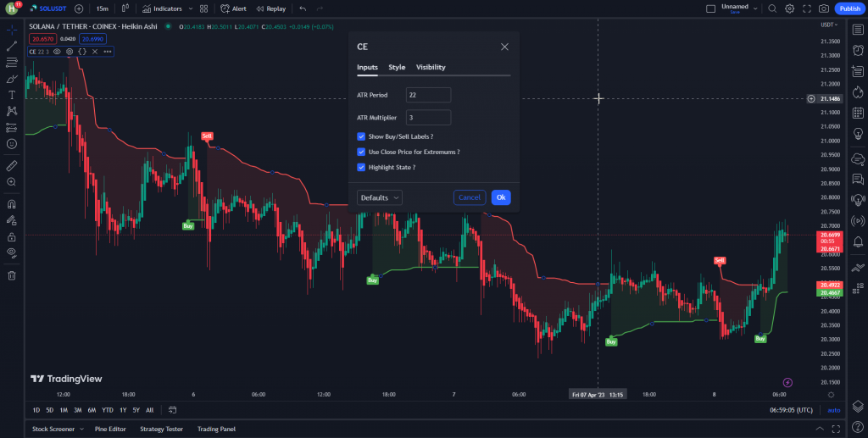
Task: Uncheck Show Buy/Sell Labels
Action: click(x=361, y=136)
